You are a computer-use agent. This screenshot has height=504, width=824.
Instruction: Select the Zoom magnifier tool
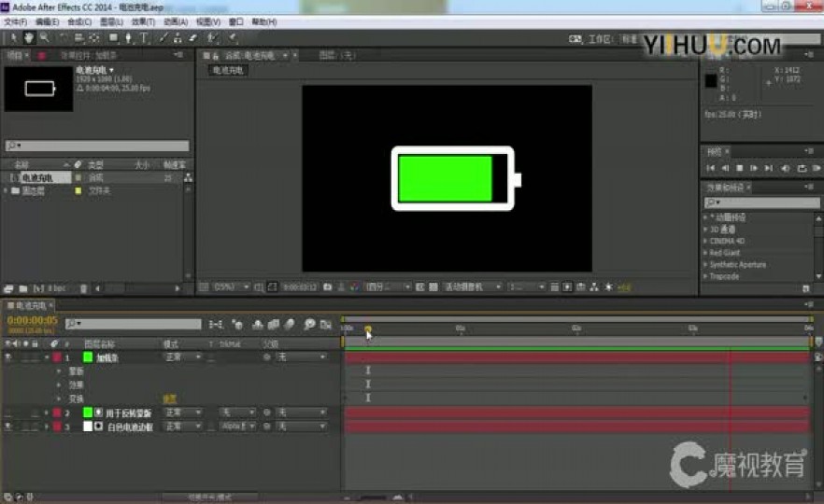click(x=45, y=37)
